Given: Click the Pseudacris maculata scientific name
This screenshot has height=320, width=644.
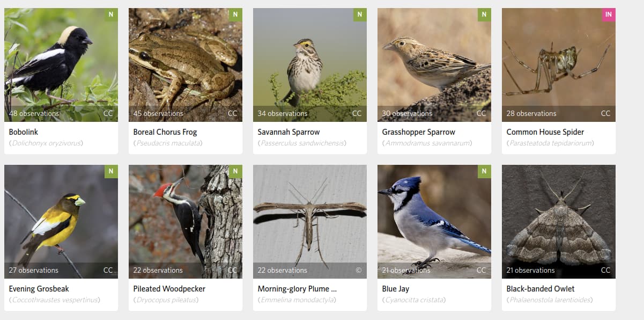Looking at the screenshot, I should pos(167,143).
